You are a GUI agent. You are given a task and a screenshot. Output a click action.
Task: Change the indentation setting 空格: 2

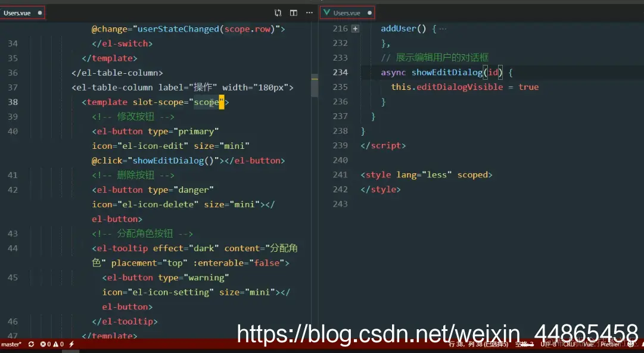click(x=524, y=345)
